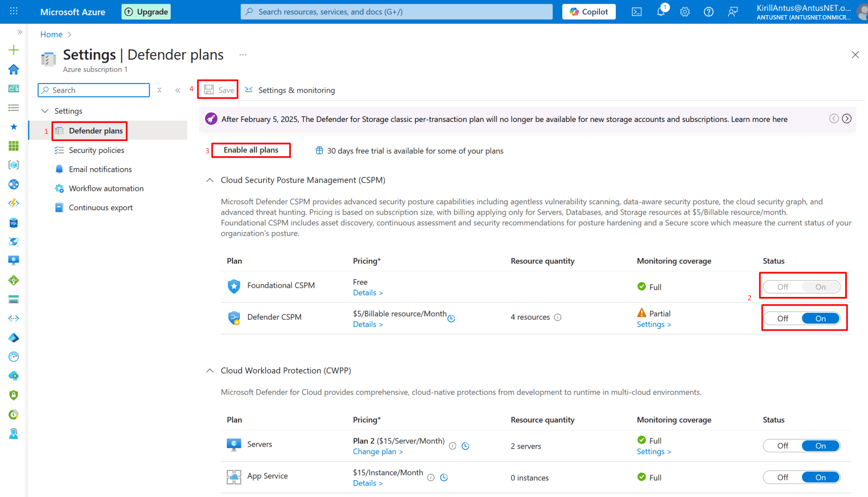Open Change plan link for Servers
The width and height of the screenshot is (868, 497).
tap(378, 451)
